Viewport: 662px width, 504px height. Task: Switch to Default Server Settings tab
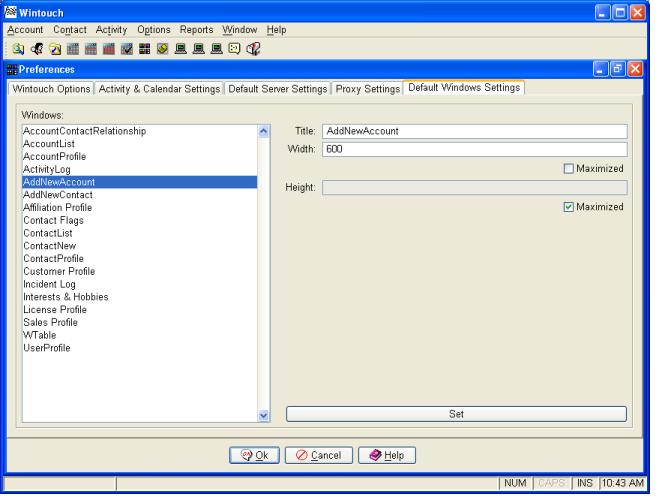point(278,89)
